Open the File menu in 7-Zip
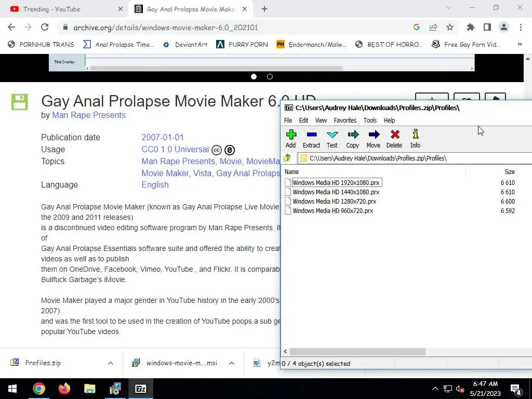The image size is (532, 399). tap(288, 120)
